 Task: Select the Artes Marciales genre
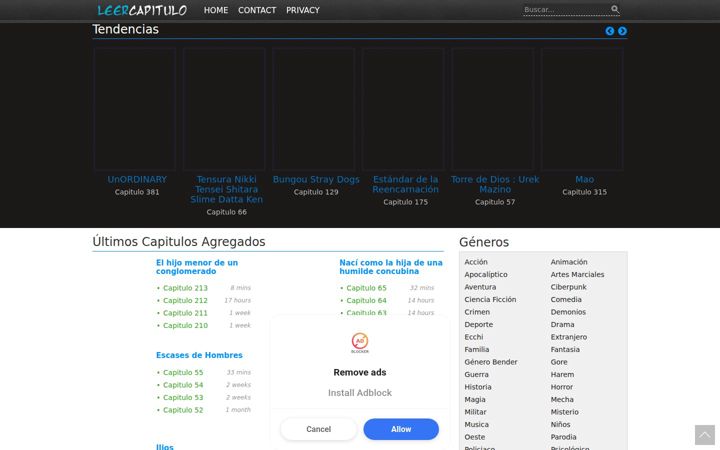(x=577, y=274)
